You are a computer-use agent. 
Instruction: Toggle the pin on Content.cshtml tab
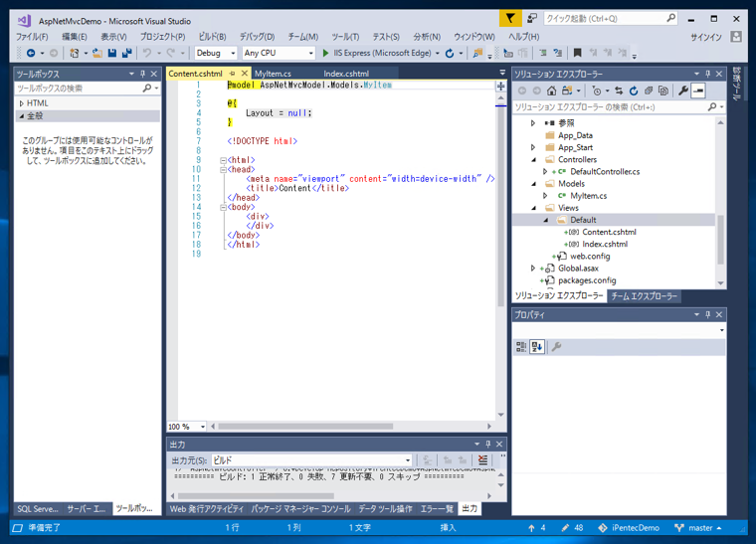(233, 74)
